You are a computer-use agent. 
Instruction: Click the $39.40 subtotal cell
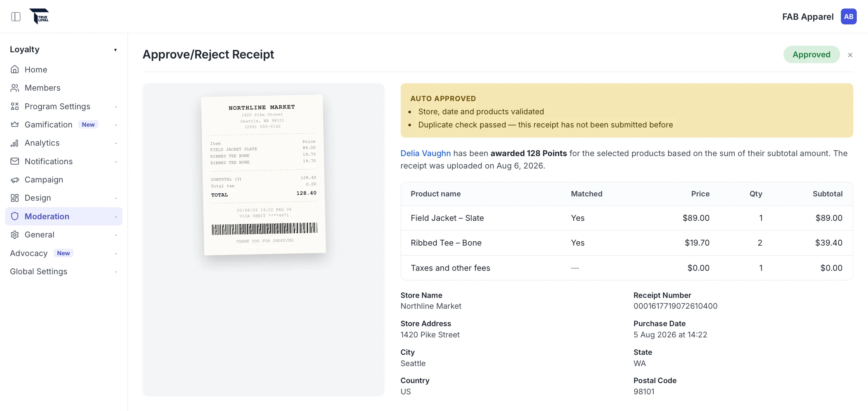tap(828, 243)
